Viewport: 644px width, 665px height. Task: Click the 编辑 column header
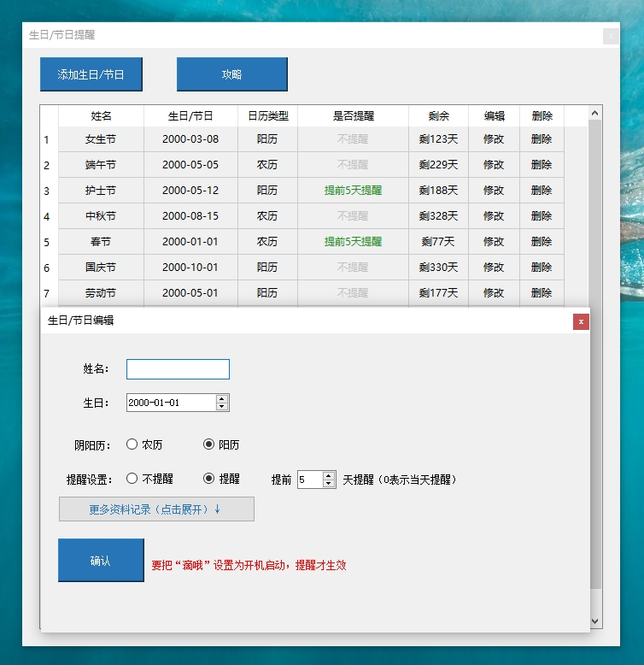[x=494, y=115]
